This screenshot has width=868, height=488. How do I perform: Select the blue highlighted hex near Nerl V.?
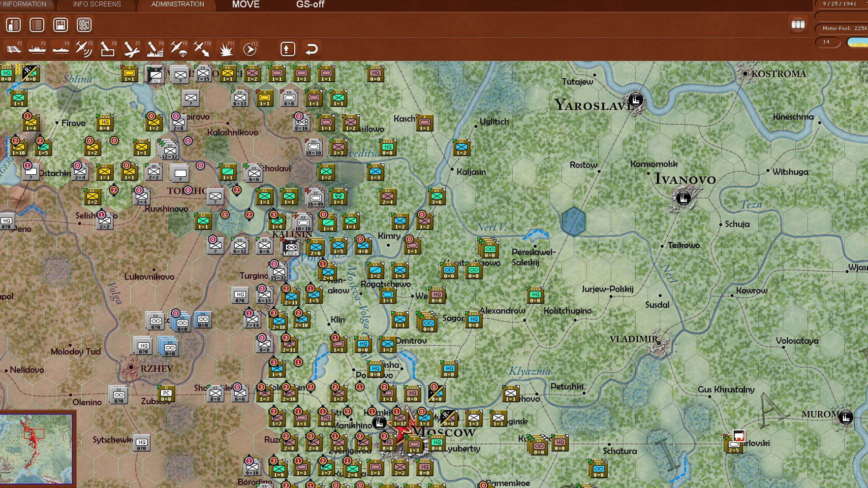point(573,221)
